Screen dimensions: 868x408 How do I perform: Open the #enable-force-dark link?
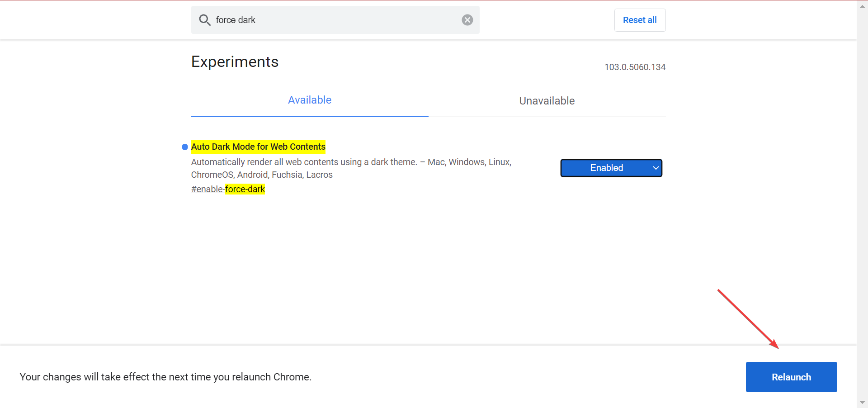pos(228,189)
